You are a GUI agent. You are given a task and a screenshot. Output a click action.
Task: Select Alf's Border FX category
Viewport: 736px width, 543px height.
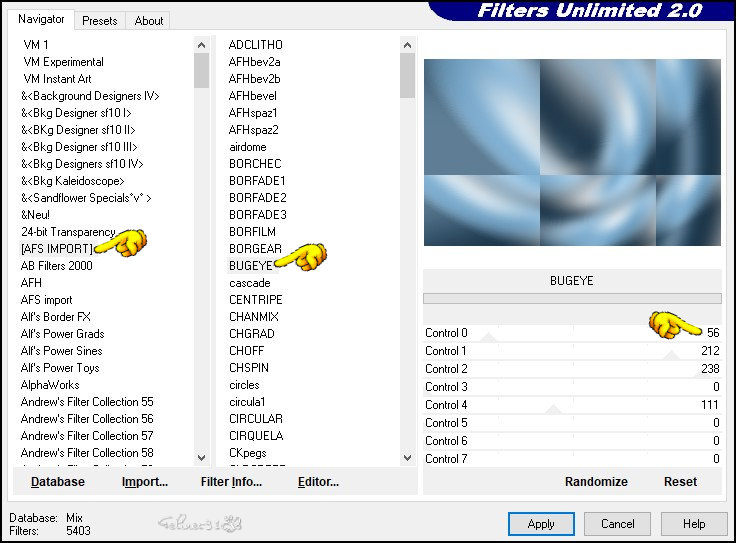[x=55, y=317]
